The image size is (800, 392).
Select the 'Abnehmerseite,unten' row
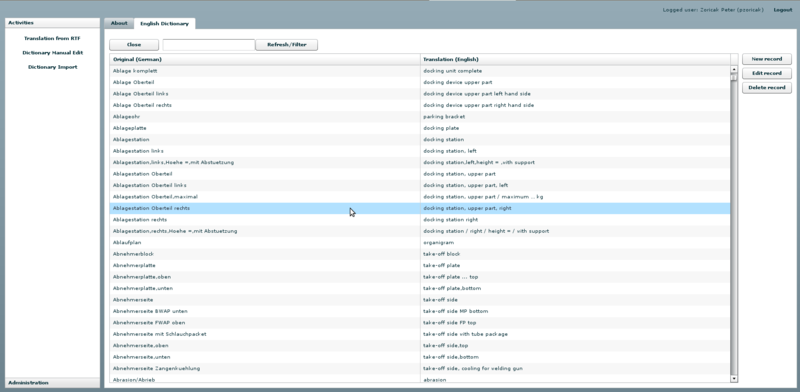(420, 357)
